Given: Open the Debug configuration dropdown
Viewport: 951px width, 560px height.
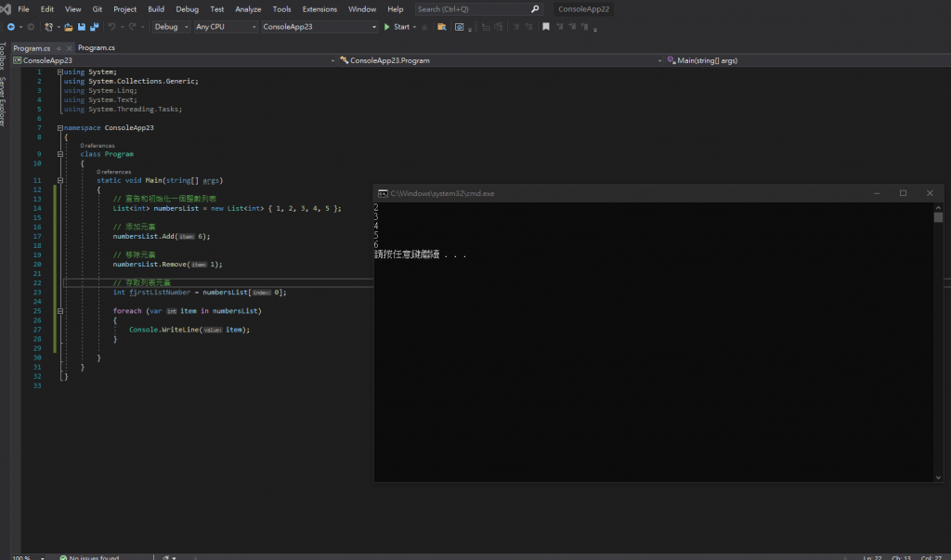Looking at the screenshot, I should tap(171, 27).
